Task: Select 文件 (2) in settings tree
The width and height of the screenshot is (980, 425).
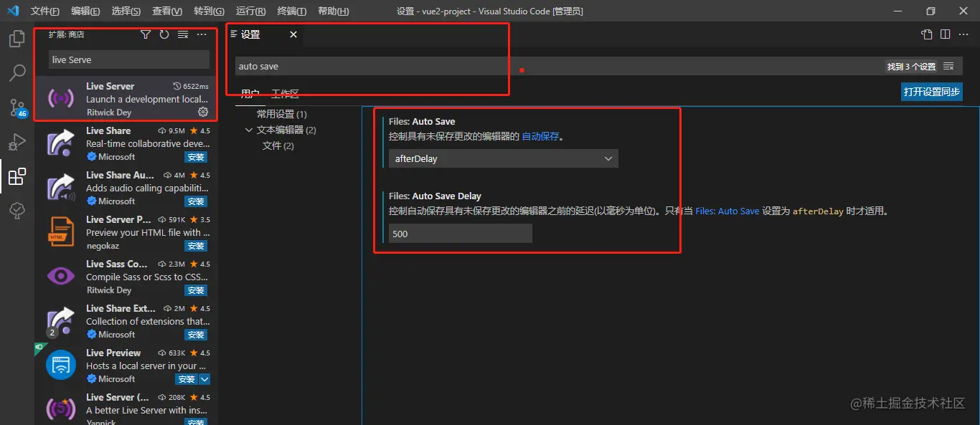Action: [x=278, y=145]
